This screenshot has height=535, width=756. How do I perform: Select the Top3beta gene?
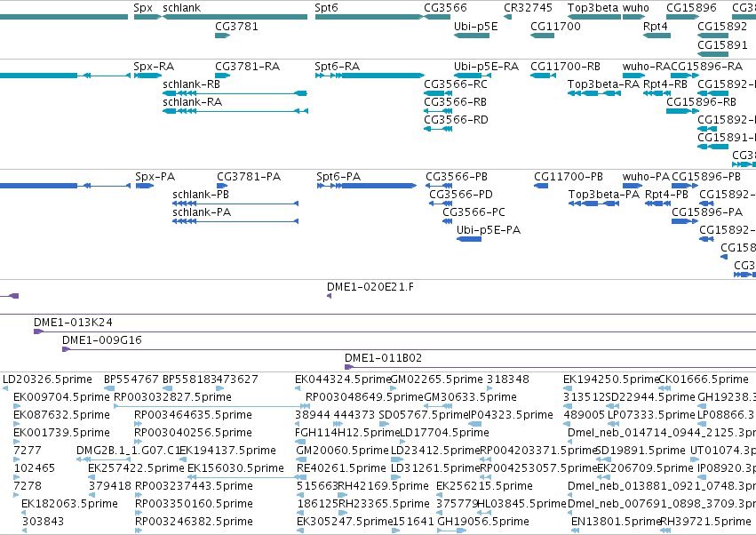tap(594, 17)
